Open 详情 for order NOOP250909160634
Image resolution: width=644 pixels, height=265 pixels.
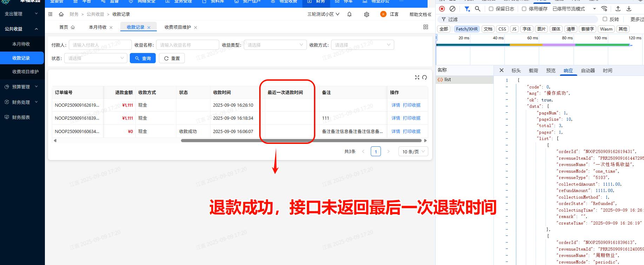(x=396, y=132)
